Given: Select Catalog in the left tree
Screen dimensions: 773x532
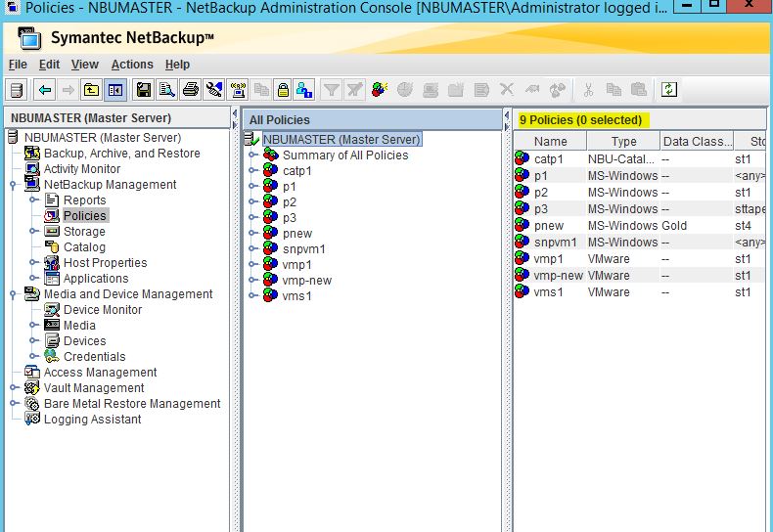Looking at the screenshot, I should click(x=84, y=247).
